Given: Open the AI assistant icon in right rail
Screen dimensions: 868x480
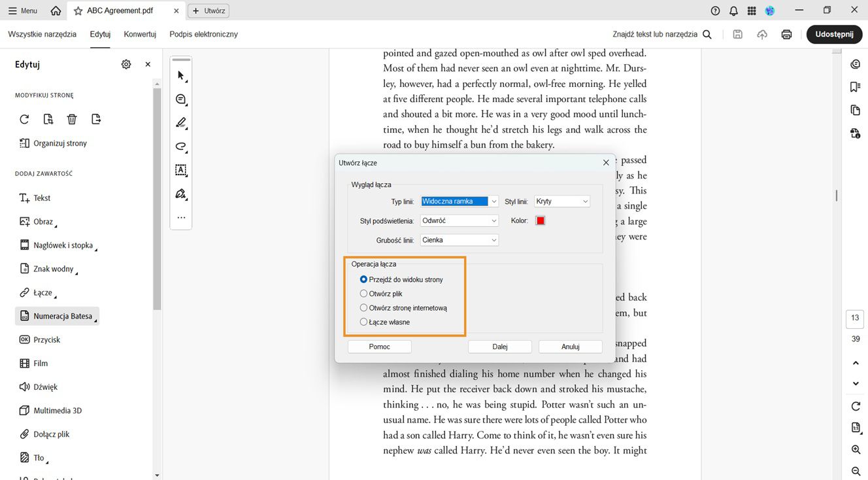Looking at the screenshot, I should 856,64.
